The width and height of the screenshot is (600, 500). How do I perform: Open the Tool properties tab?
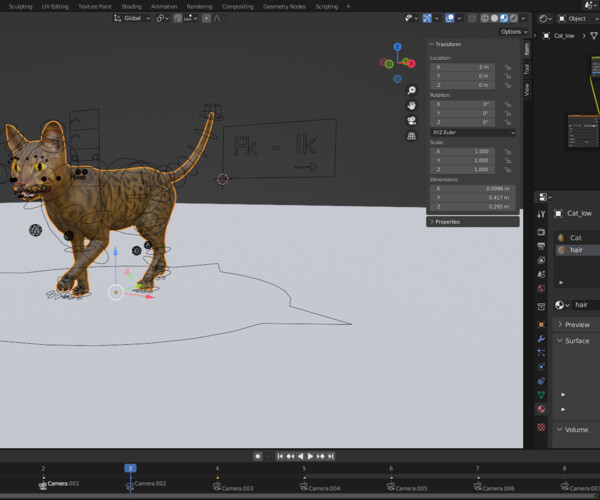(x=541, y=214)
